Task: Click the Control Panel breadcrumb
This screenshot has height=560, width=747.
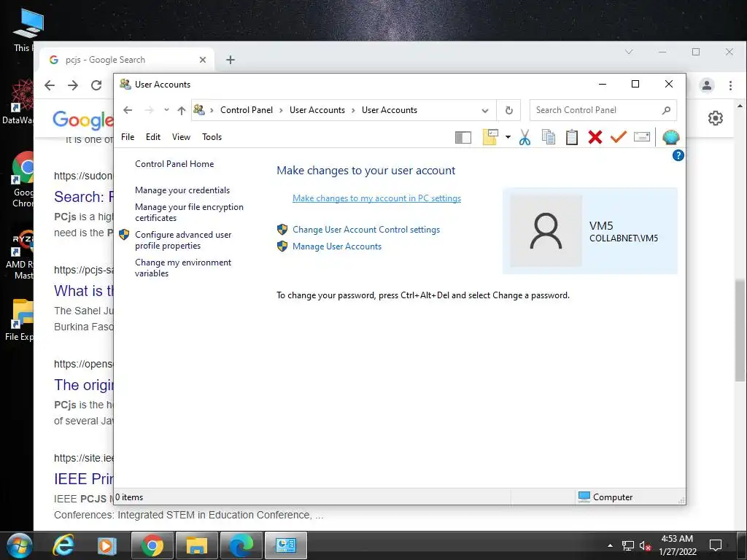Action: pos(247,110)
